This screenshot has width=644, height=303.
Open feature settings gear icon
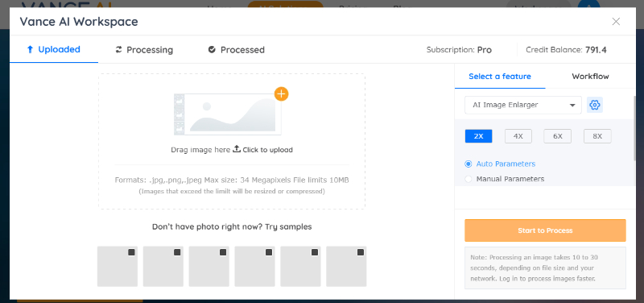tap(595, 105)
